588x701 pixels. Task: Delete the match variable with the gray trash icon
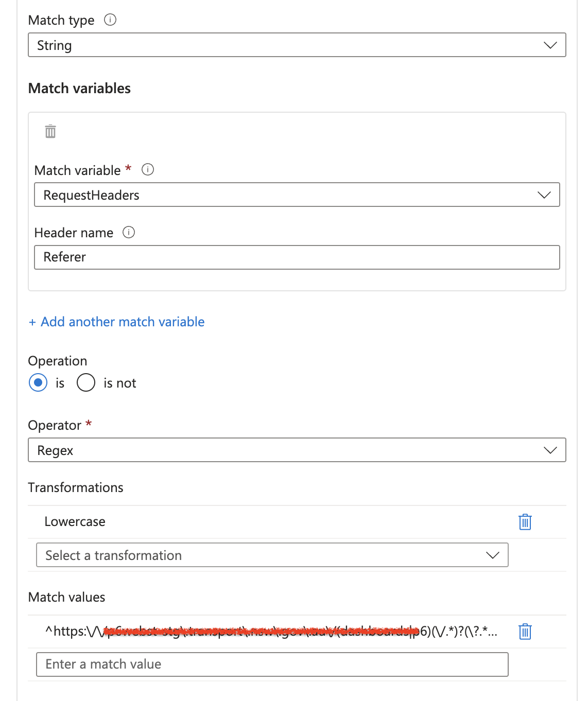pos(50,132)
